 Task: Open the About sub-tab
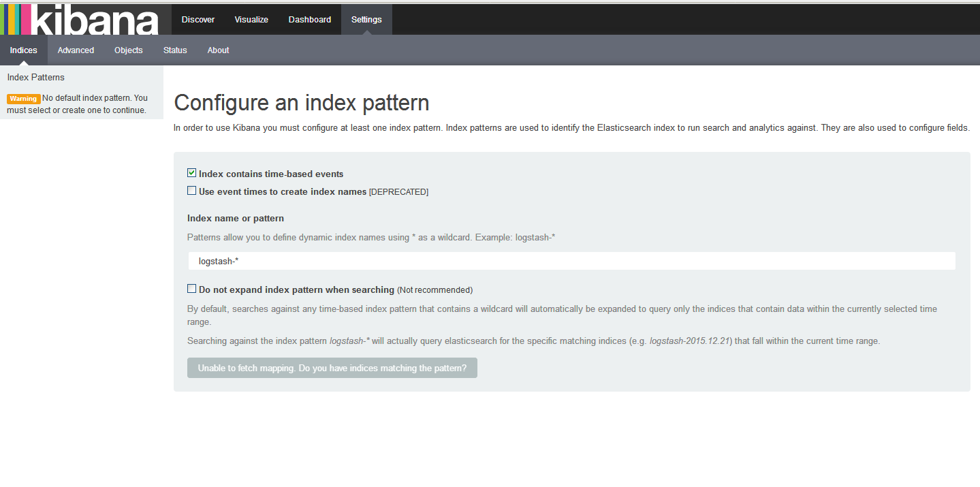(219, 50)
